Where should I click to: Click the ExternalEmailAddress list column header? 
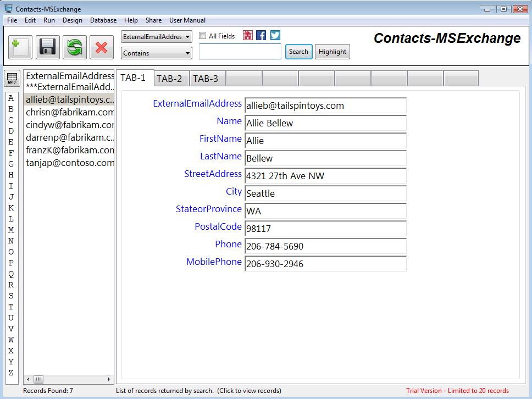tap(69, 76)
